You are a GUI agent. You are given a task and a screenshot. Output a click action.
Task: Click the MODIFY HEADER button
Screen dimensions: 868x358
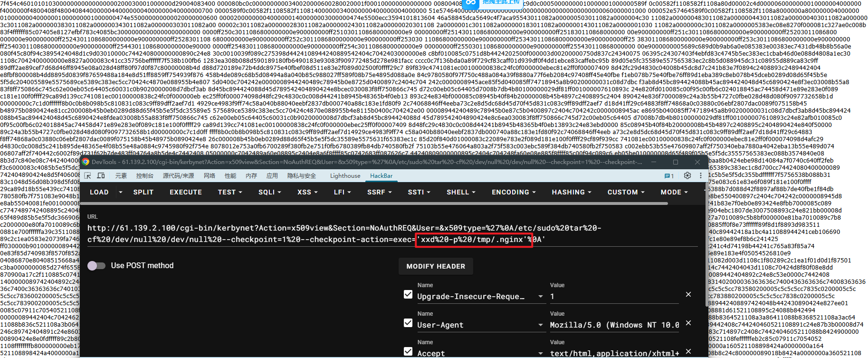[436, 266]
